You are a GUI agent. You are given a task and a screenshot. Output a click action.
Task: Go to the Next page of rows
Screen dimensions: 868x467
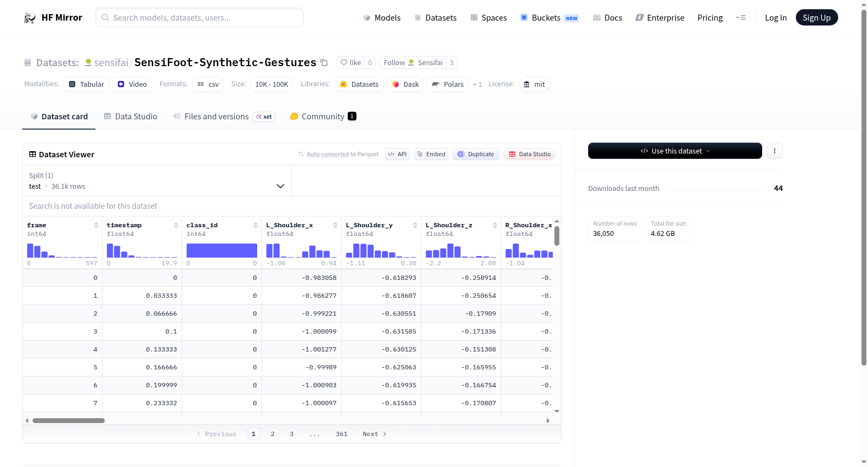click(374, 434)
